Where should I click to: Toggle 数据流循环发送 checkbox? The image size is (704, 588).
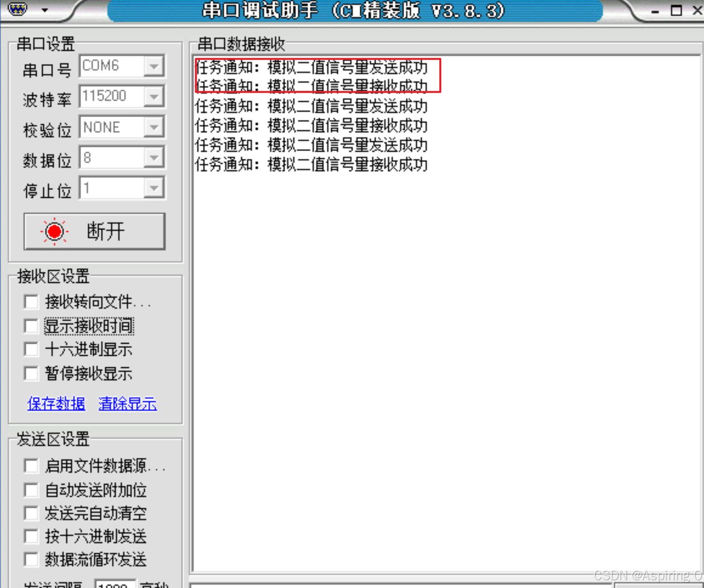[31, 559]
